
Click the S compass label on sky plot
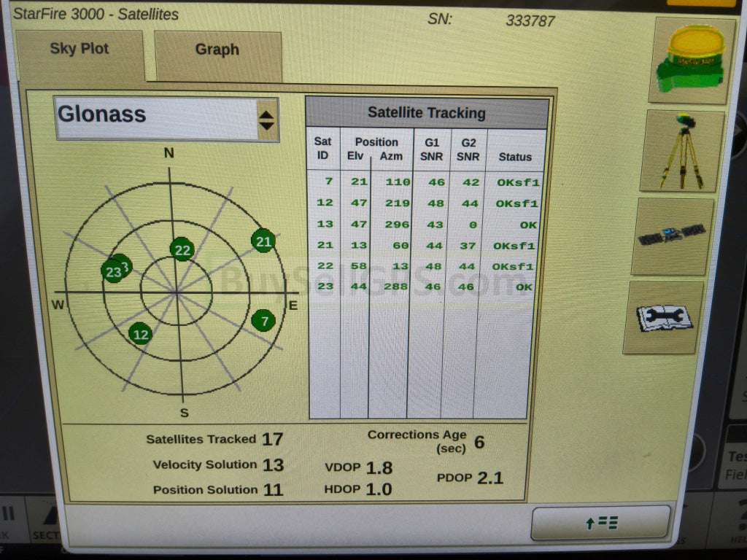pyautogui.click(x=185, y=413)
